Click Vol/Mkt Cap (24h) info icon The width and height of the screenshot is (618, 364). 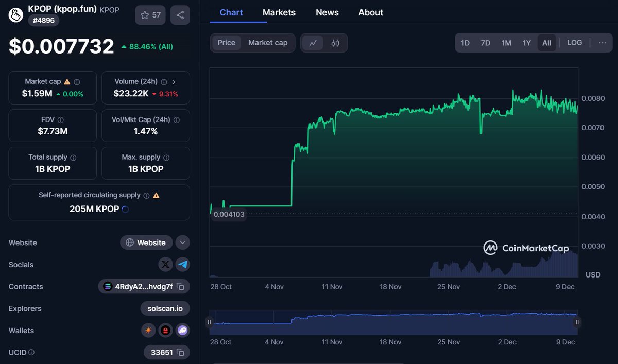coord(177,119)
